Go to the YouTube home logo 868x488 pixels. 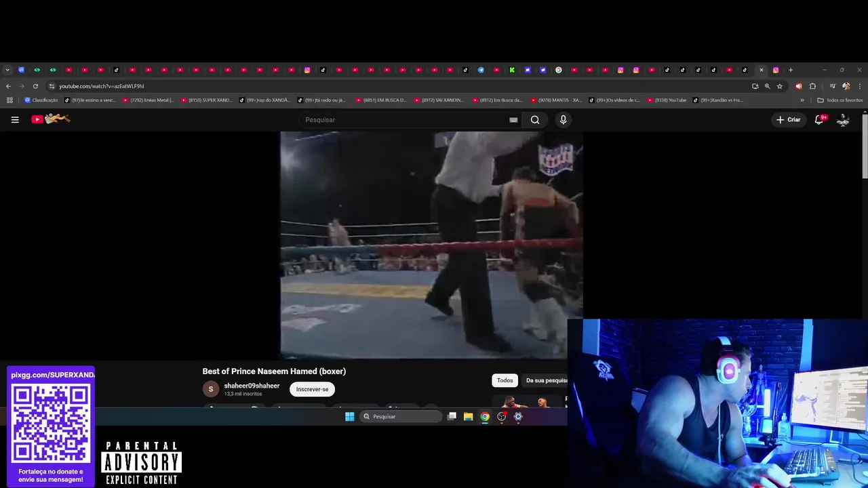tap(51, 119)
